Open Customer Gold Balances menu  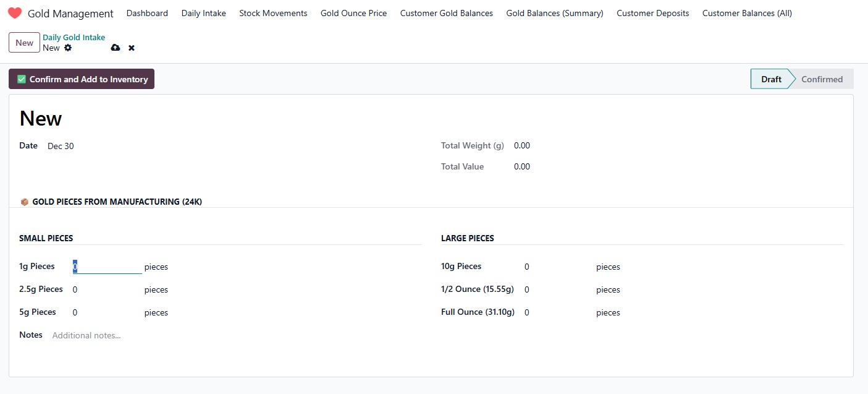click(x=446, y=13)
